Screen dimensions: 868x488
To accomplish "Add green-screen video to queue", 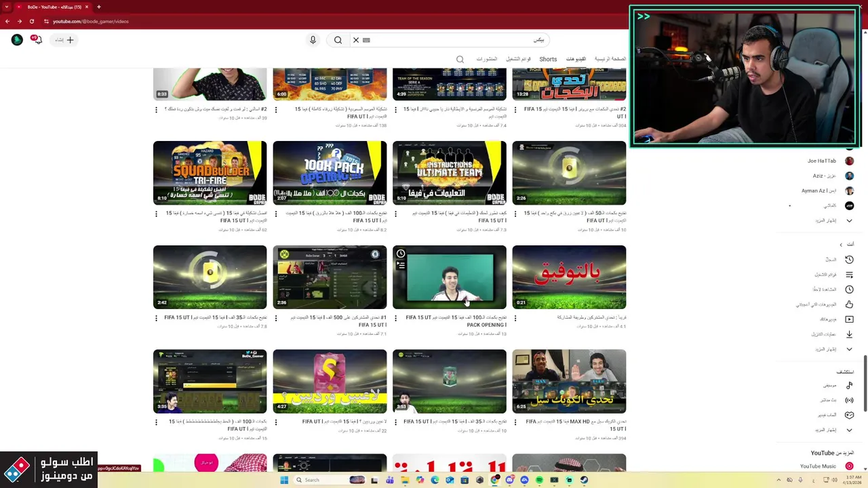I will click(x=401, y=265).
